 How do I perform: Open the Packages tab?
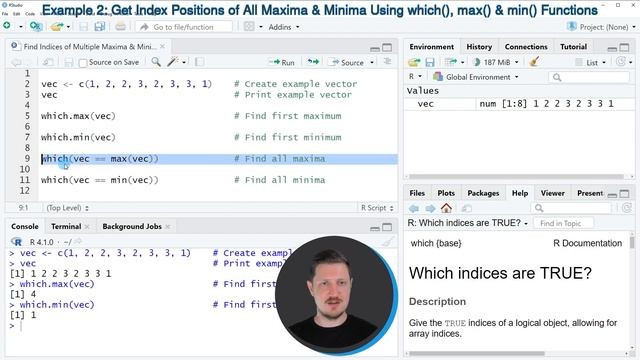point(483,193)
